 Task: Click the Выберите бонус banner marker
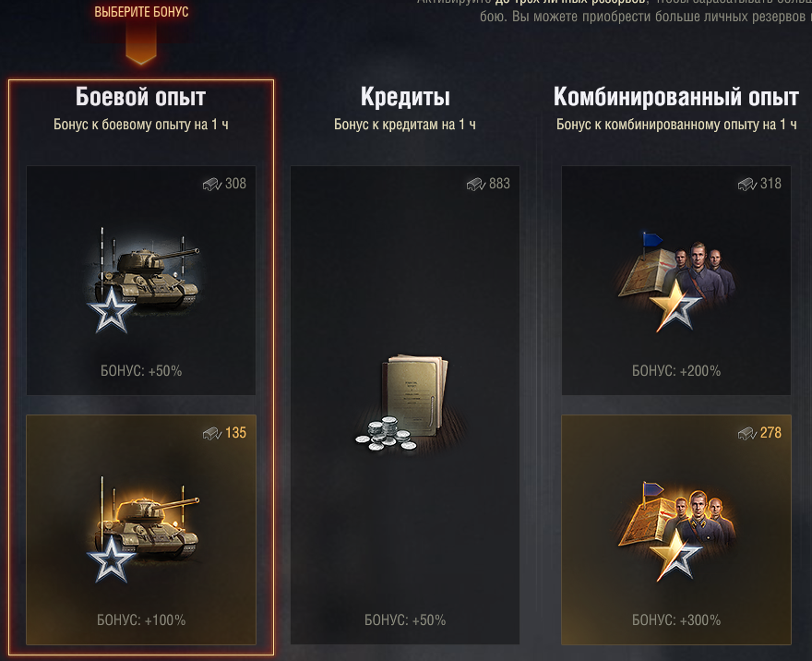click(141, 31)
